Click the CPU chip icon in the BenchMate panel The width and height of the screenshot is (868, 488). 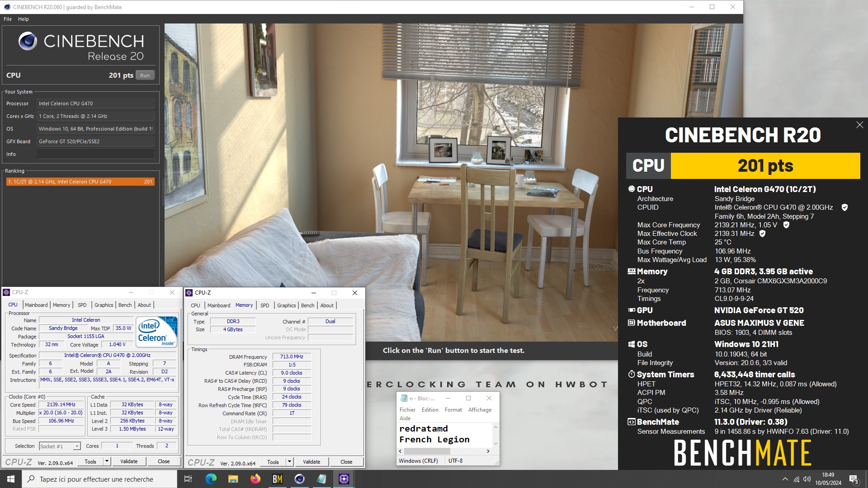pos(632,189)
